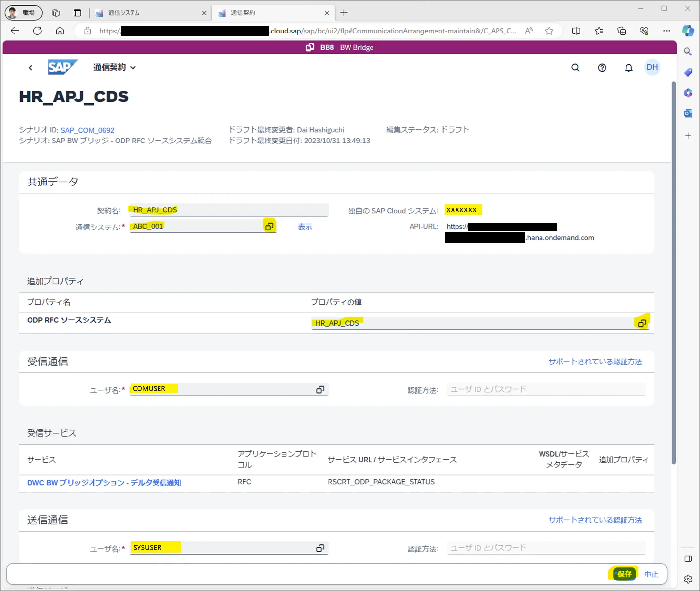This screenshot has width=700, height=591.
Task: Open collections icon in browser toolbar
Action: click(x=622, y=31)
